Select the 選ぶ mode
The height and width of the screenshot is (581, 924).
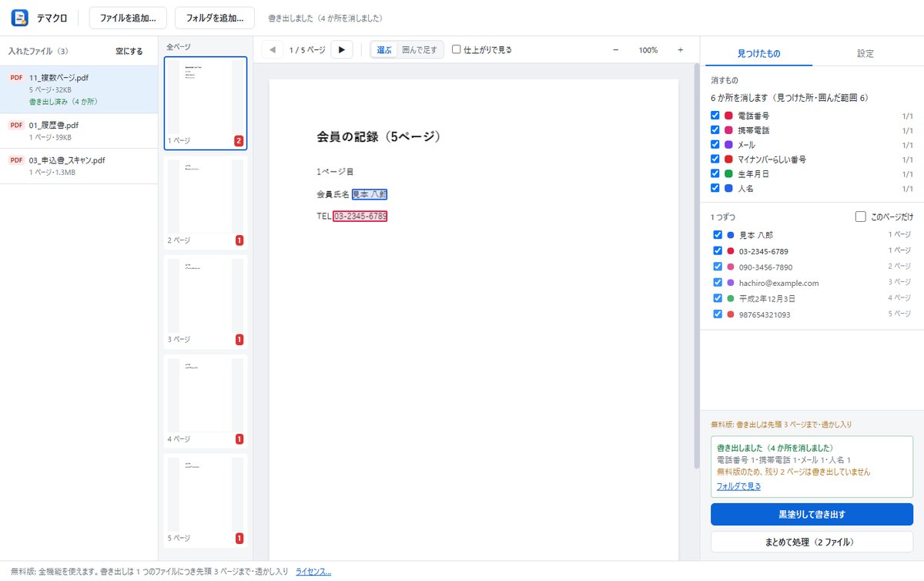tap(384, 50)
